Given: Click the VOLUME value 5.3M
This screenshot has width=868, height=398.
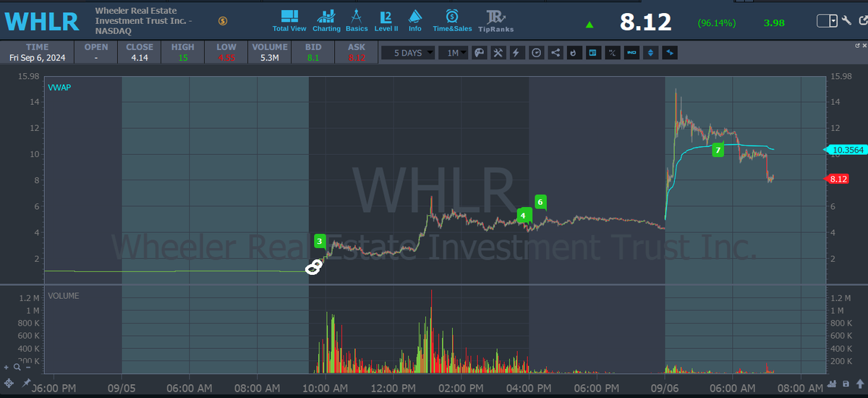Looking at the screenshot, I should pyautogui.click(x=270, y=57).
